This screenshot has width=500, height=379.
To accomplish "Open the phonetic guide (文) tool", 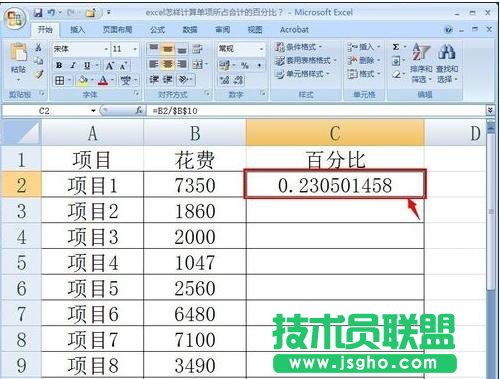I will pos(126,80).
